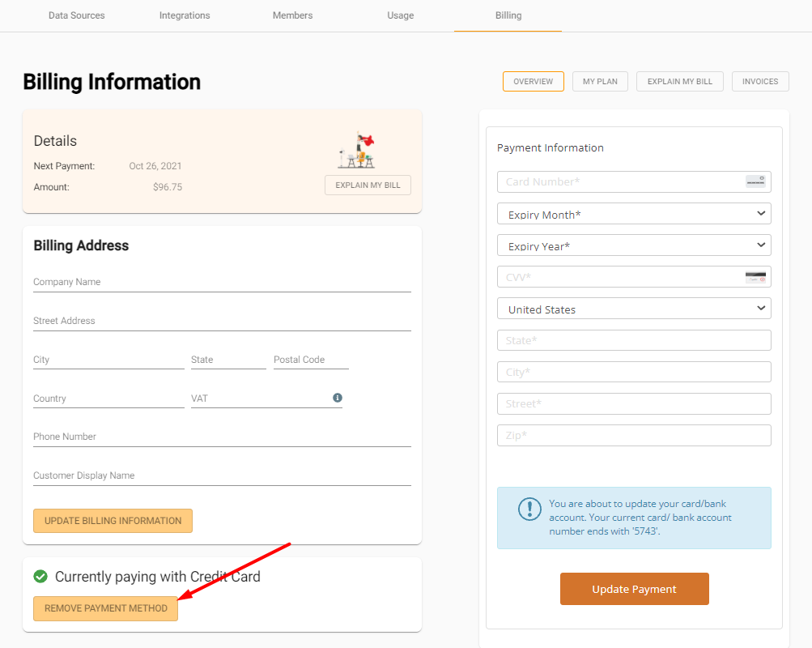Focus the Company Name field

(222, 282)
